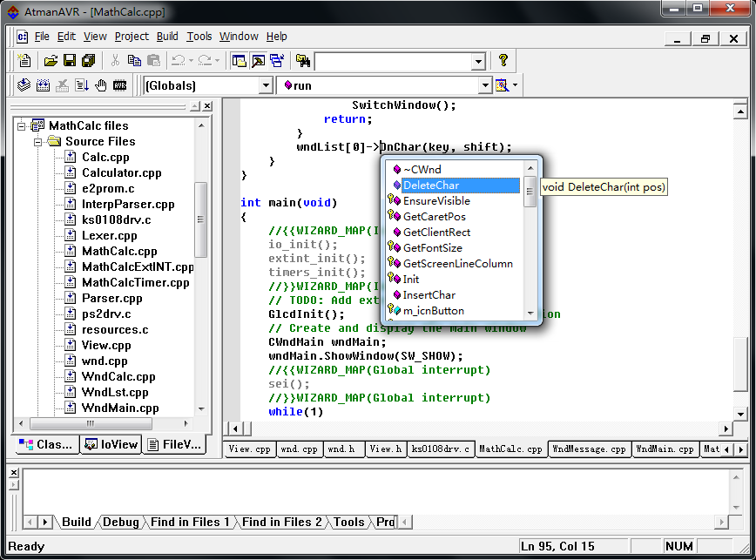The width and height of the screenshot is (756, 560).
Task: Click the hand breakpoint toolbar icon
Action: [100, 85]
